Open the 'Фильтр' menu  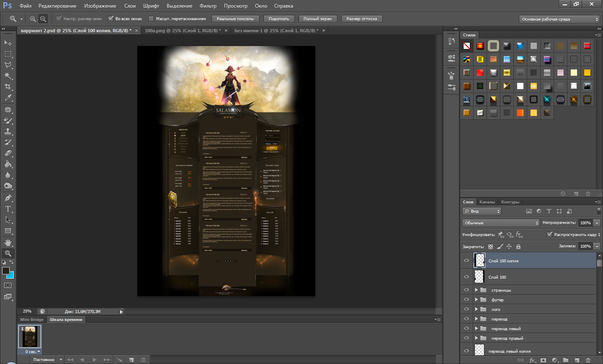[208, 6]
